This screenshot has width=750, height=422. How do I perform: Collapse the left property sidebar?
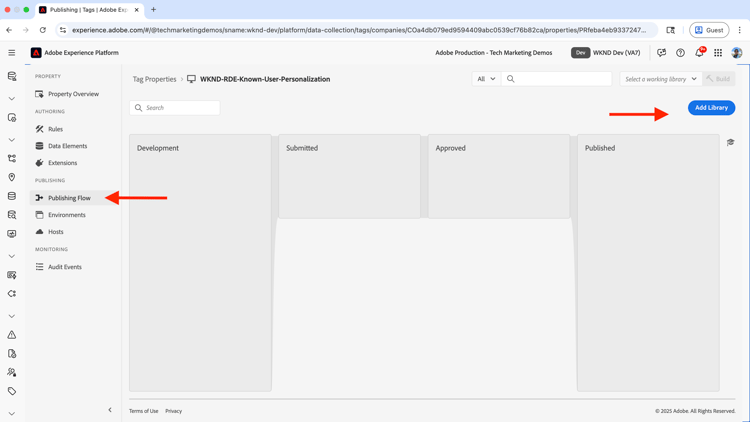pyautogui.click(x=110, y=410)
